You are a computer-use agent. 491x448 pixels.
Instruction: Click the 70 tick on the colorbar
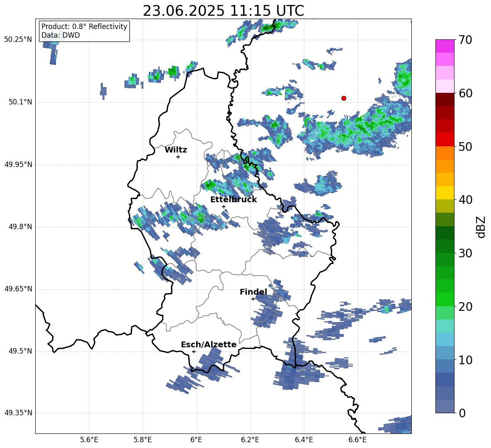(x=465, y=40)
